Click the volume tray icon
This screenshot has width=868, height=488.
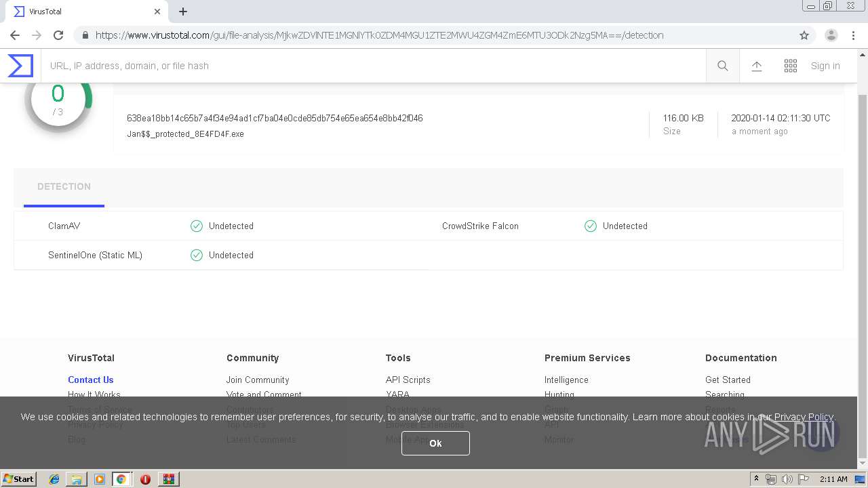787,479
